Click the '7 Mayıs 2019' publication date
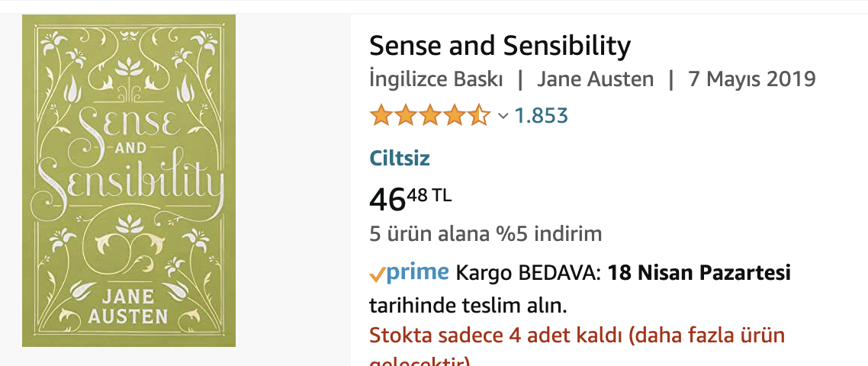This screenshot has height=366, width=868. pyautogui.click(x=751, y=79)
